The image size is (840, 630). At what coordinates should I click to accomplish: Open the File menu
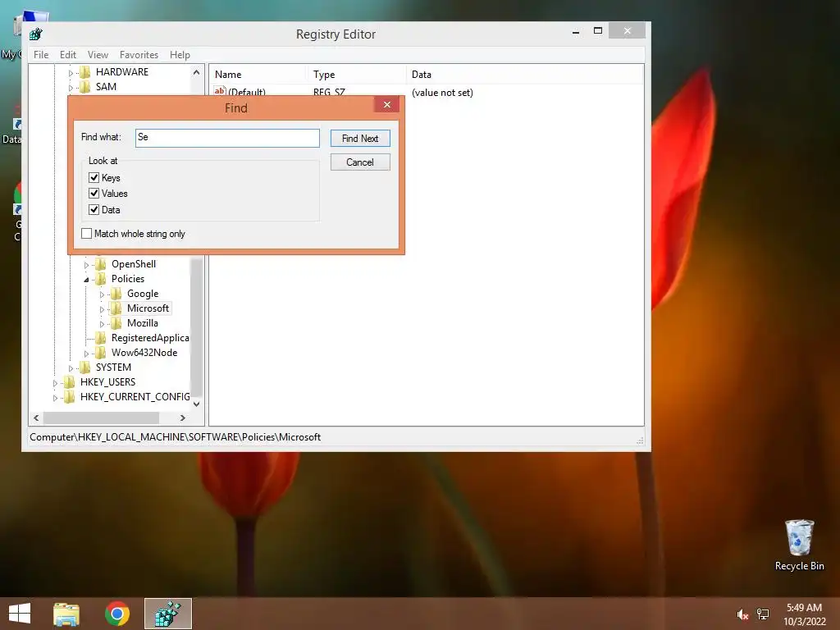tap(41, 55)
